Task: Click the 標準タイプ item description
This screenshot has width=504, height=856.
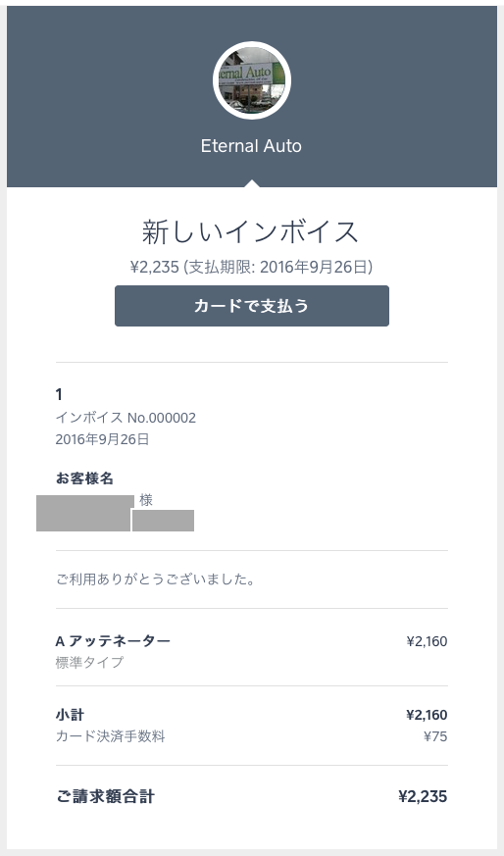Action: coord(89,662)
